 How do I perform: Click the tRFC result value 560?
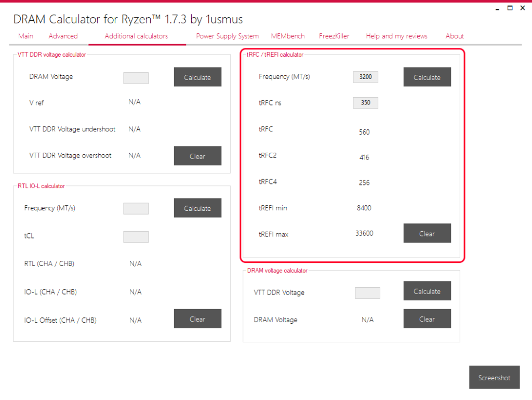pyautogui.click(x=364, y=132)
